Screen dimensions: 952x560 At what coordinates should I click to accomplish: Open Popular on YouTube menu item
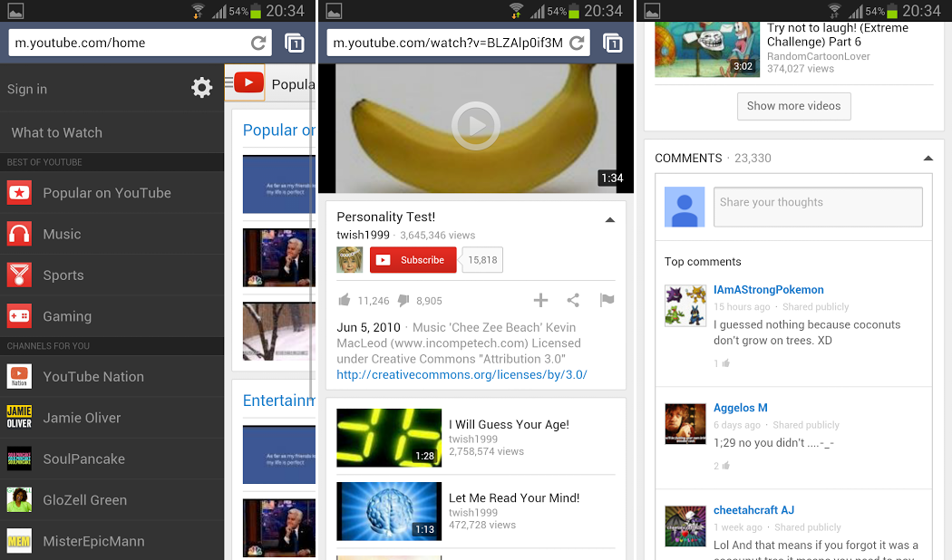(107, 193)
